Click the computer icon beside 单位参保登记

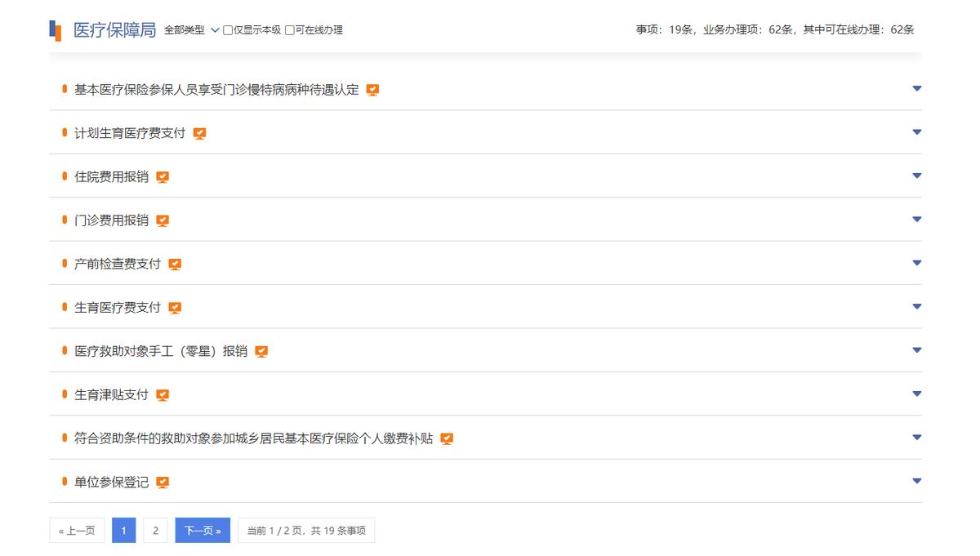(x=163, y=483)
